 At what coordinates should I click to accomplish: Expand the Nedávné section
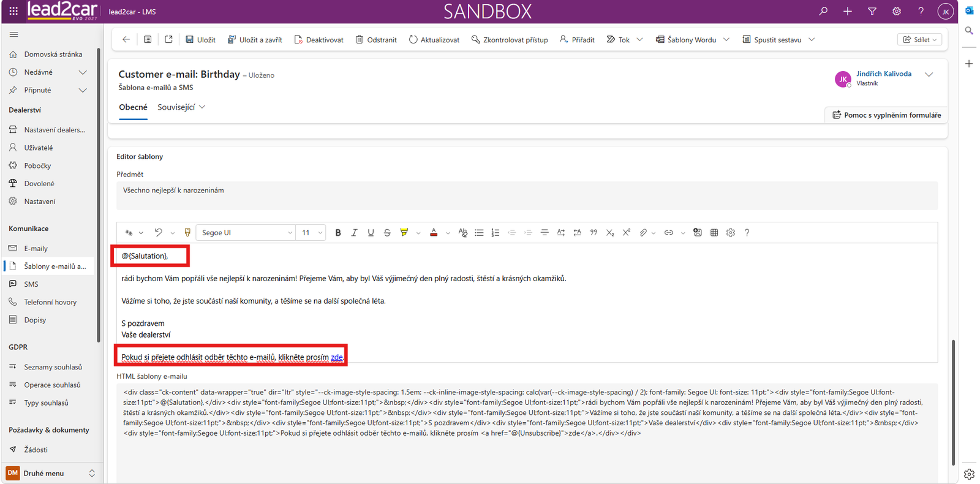pos(83,72)
